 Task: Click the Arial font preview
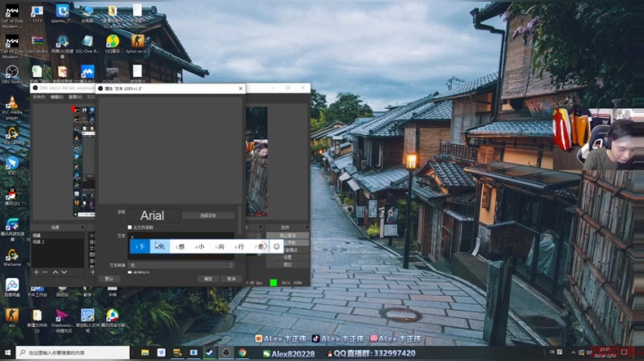[152, 215]
